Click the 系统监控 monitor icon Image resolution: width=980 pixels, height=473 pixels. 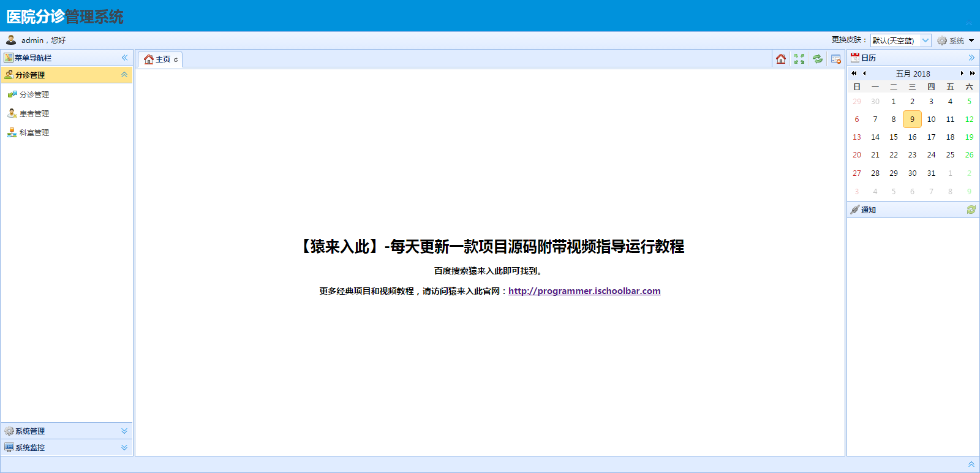click(x=9, y=447)
